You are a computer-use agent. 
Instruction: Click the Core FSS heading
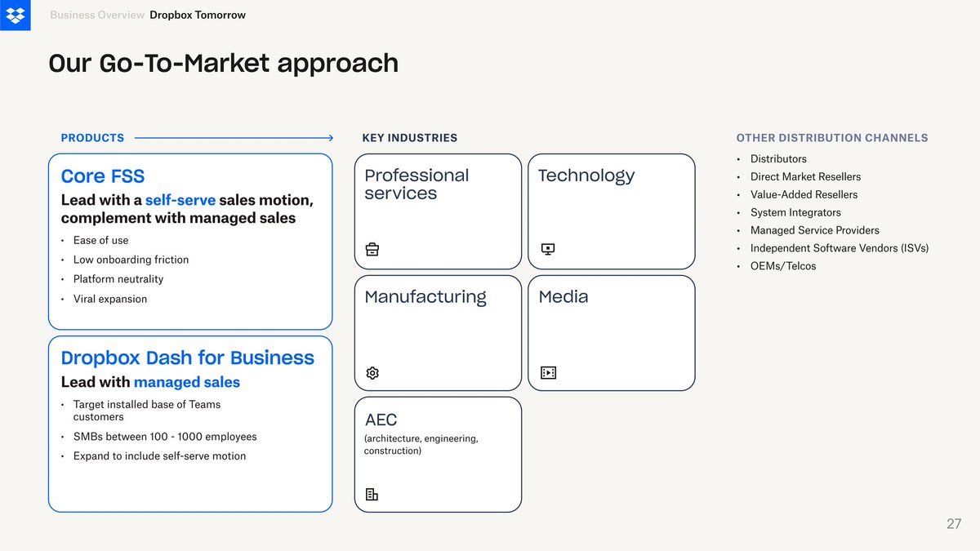coord(103,176)
